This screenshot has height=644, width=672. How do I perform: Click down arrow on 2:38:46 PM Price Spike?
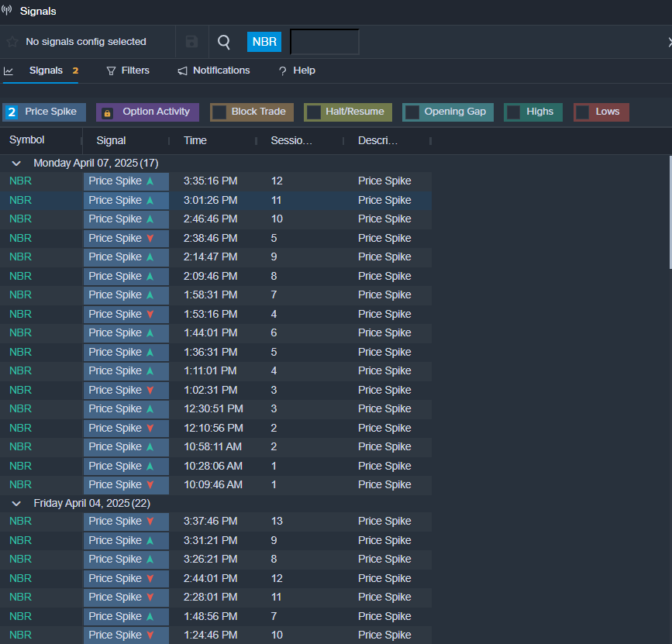[150, 238]
